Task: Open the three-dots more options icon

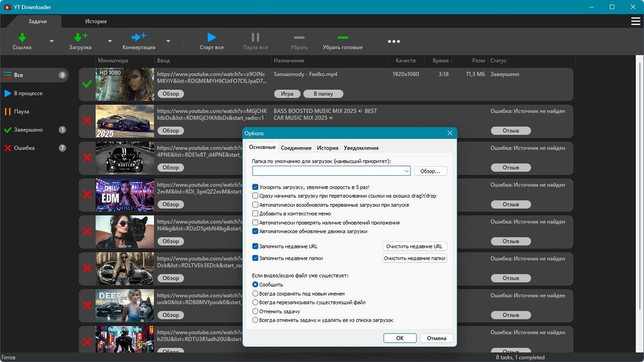Action: click(x=393, y=42)
